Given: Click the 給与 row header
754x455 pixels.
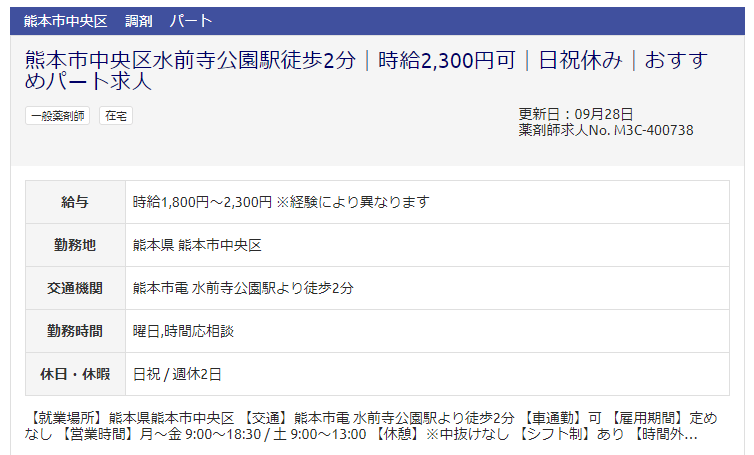Looking at the screenshot, I should [x=75, y=202].
